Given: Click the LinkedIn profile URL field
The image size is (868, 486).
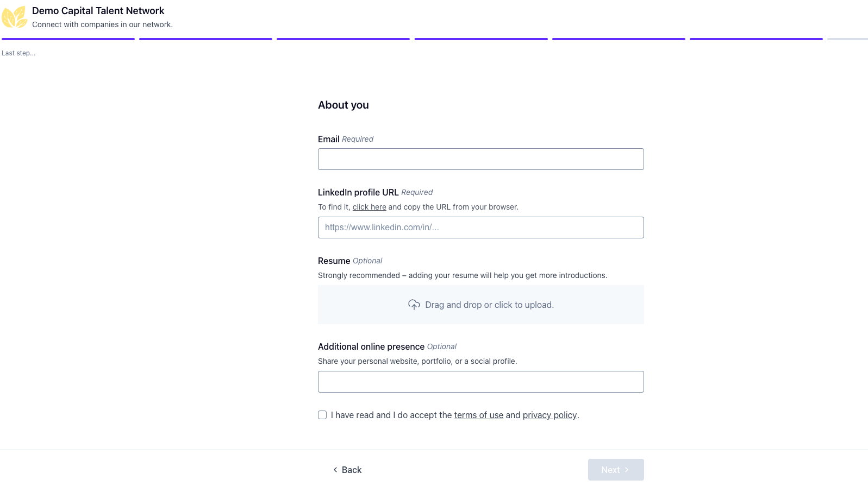Looking at the screenshot, I should point(481,228).
